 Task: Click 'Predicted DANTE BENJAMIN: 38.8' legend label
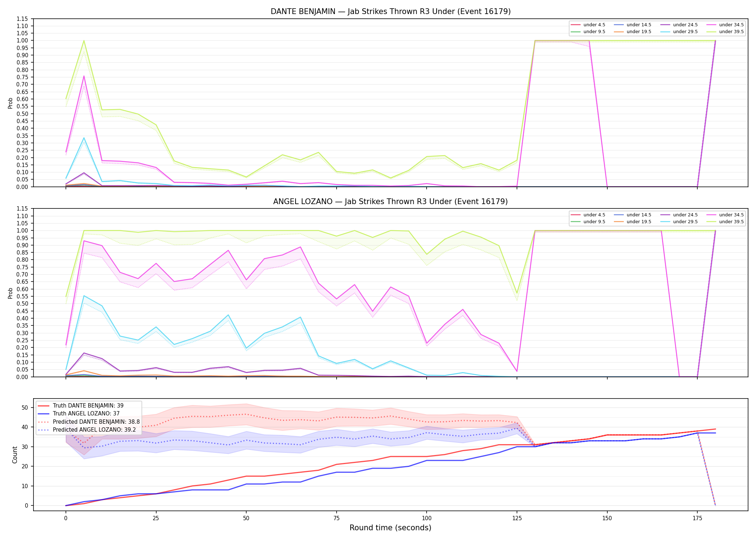(96, 422)
